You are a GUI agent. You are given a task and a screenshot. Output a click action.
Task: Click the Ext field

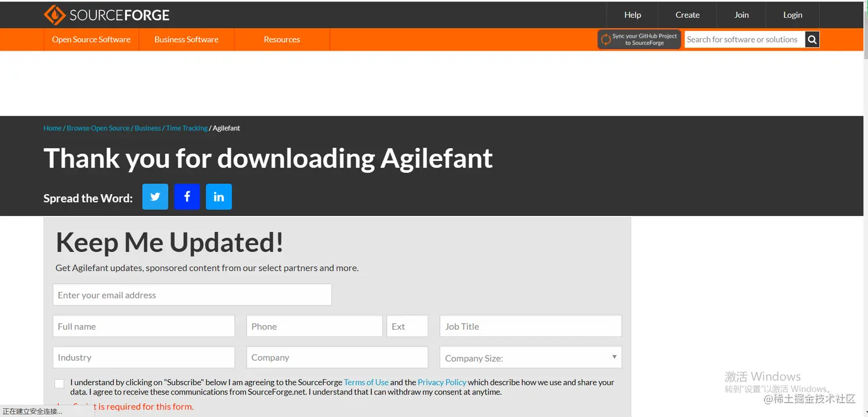click(407, 326)
